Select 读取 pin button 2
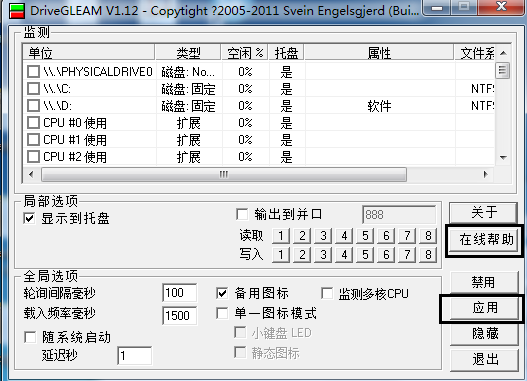Viewport: 527px width, 381px height. pos(302,236)
